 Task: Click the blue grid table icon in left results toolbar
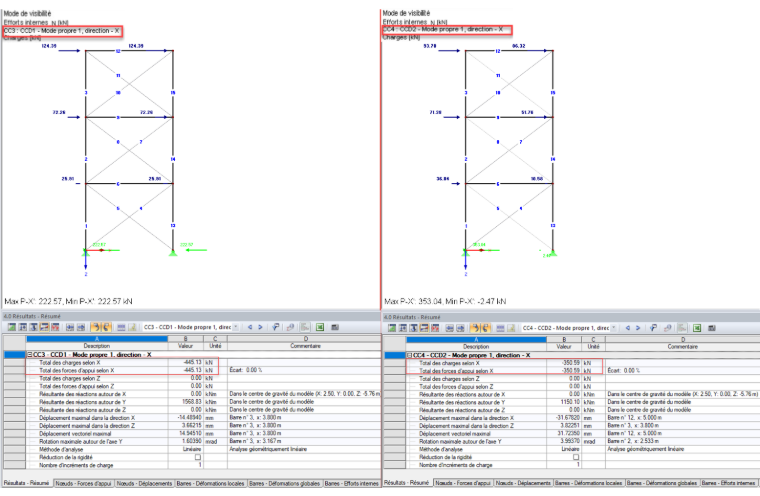[x=121, y=327]
